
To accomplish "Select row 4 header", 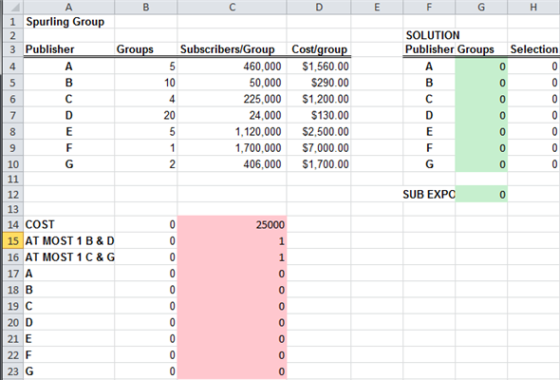I will coord(13,66).
